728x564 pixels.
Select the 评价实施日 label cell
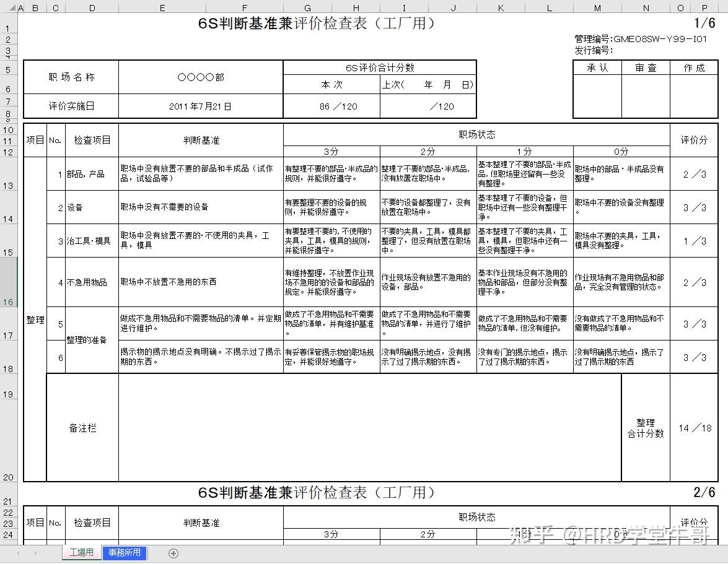(x=69, y=106)
